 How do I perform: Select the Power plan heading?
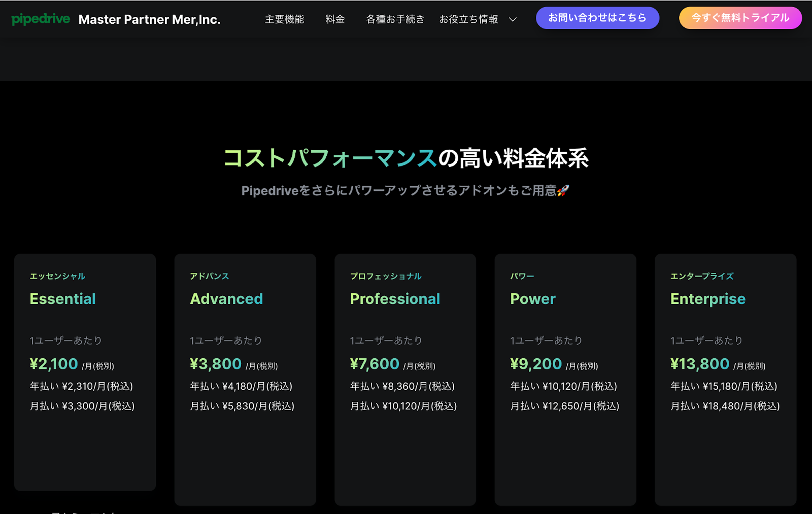click(x=533, y=299)
